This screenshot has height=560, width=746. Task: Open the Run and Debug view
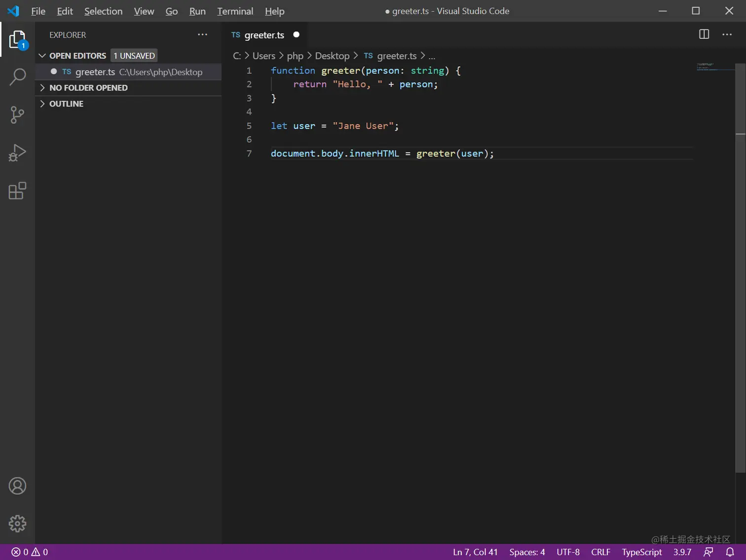point(17,153)
